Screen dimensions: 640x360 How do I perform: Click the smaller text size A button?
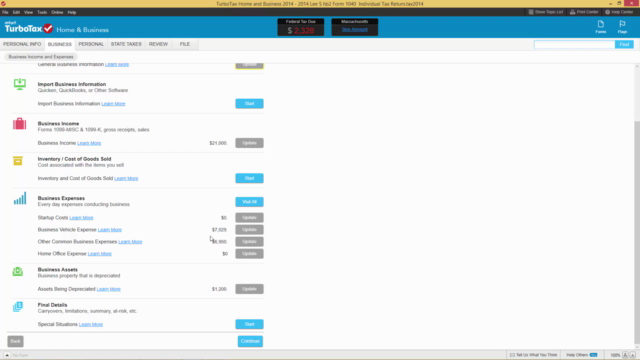[632, 355]
